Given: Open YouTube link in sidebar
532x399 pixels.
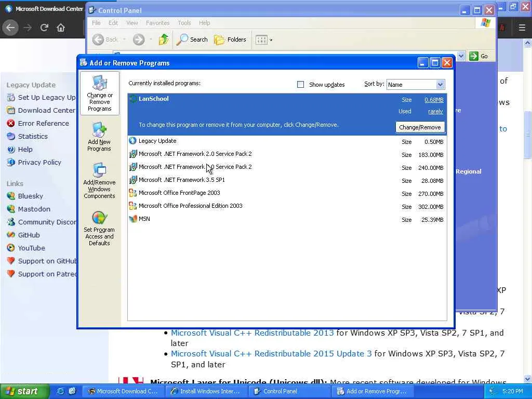Looking at the screenshot, I should point(32,248).
